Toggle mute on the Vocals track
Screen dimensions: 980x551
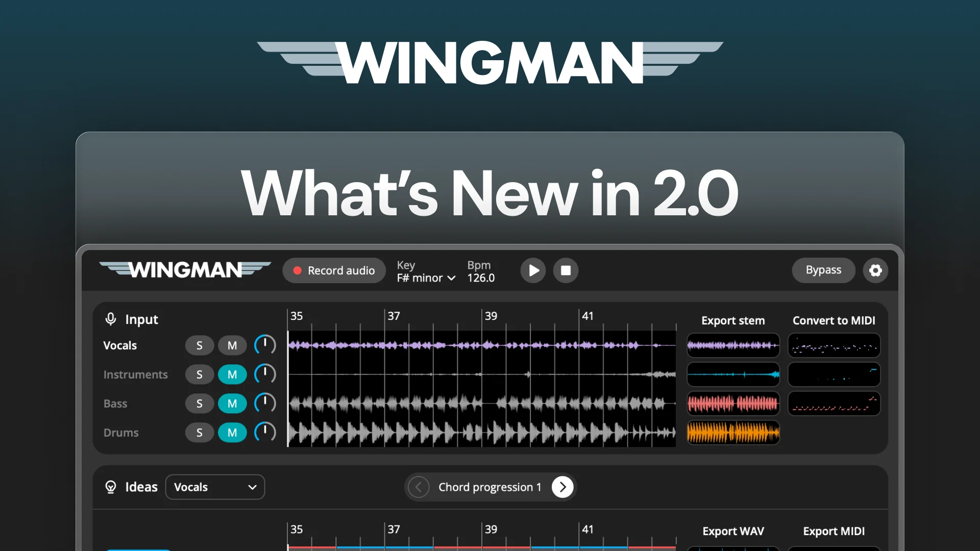(x=232, y=345)
